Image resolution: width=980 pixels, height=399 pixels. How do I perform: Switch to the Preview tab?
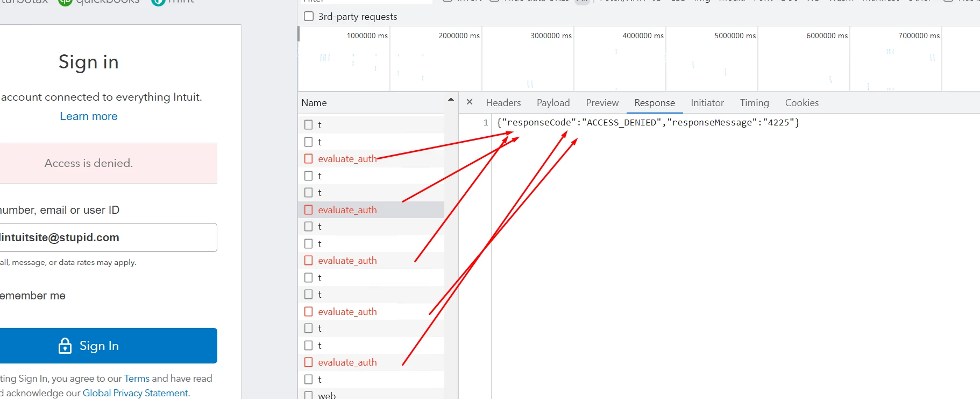point(602,102)
